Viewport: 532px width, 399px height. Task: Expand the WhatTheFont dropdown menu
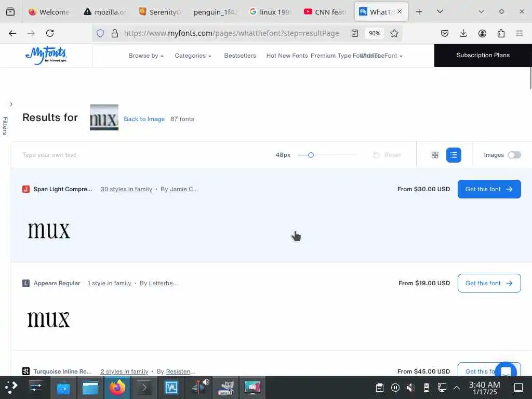tap(381, 56)
